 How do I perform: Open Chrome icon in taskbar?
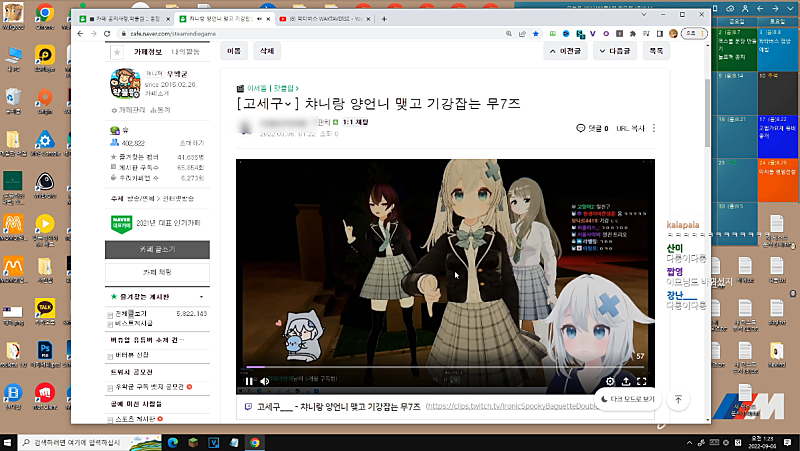[255, 442]
